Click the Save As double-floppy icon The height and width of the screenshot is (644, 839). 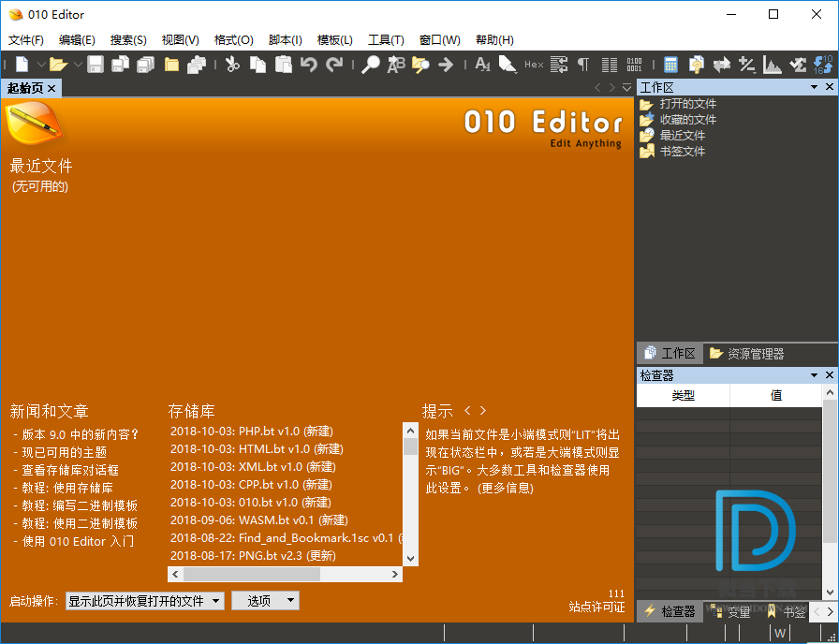pos(120,65)
